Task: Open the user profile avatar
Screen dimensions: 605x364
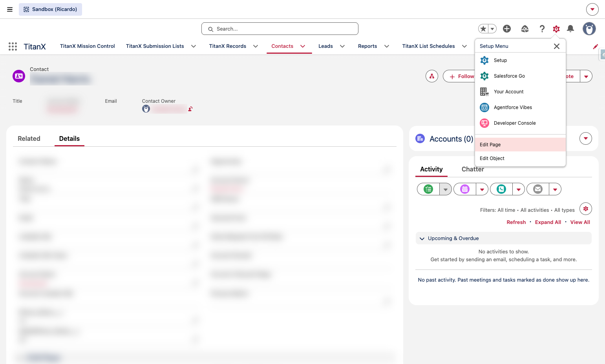Action: coord(589,29)
